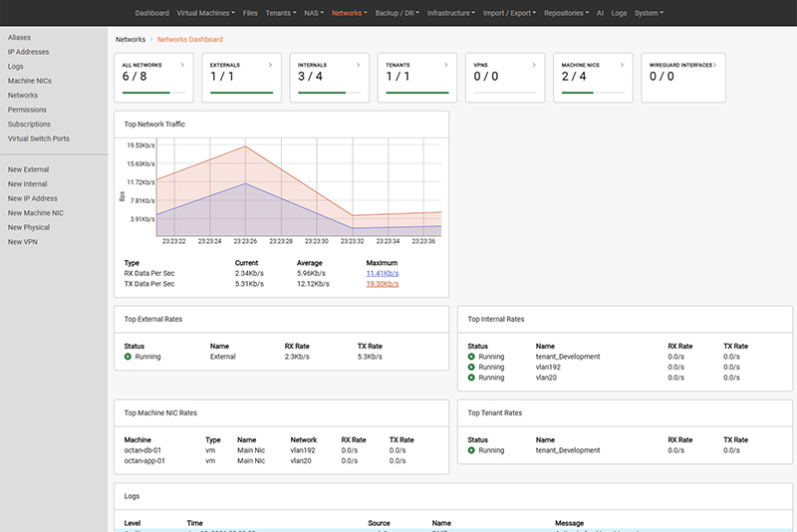Open the AI menu item

[x=601, y=13]
